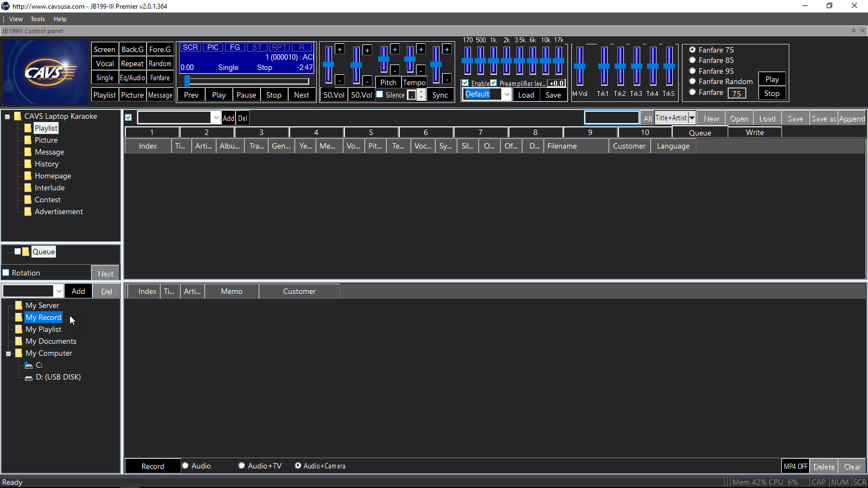
Task: Click the 170 Hz equalizer slider
Action: pos(467,61)
